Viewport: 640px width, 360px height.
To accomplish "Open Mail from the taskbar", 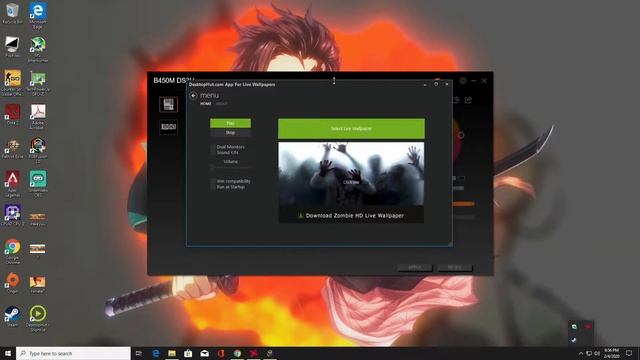I will coord(204,353).
